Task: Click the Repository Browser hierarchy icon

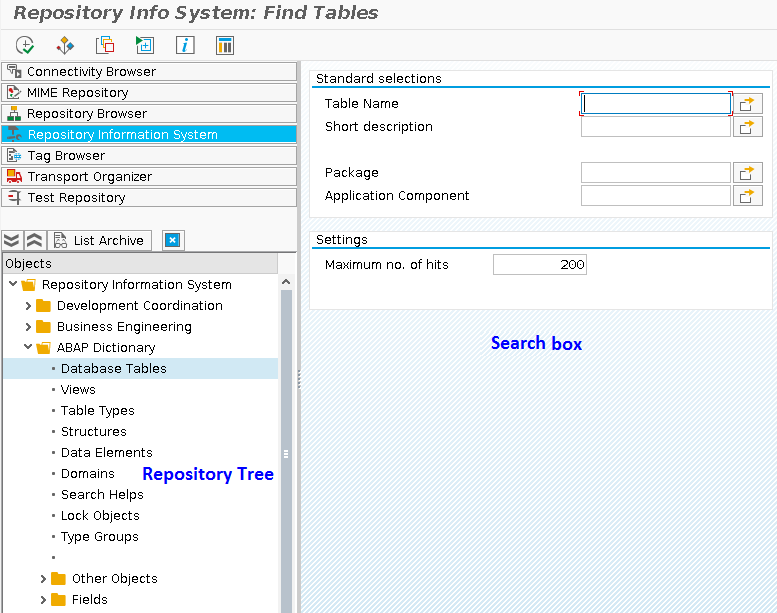Action: point(14,113)
